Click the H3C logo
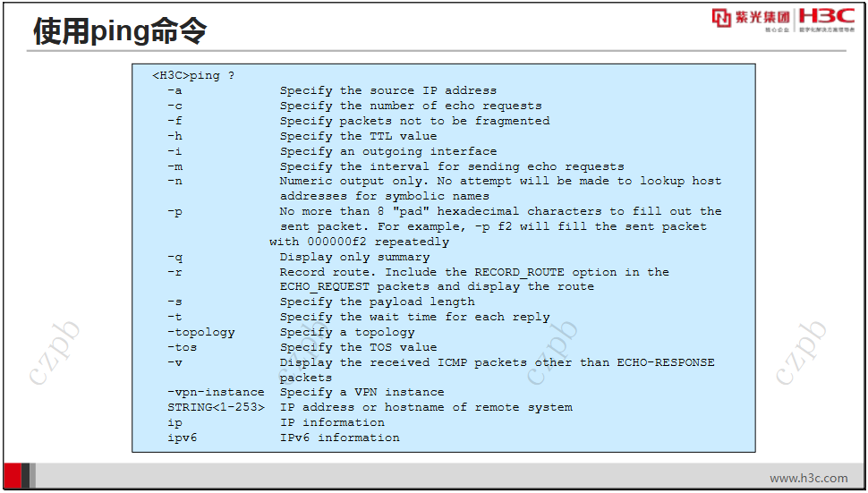The width and height of the screenshot is (868, 493). tap(827, 16)
